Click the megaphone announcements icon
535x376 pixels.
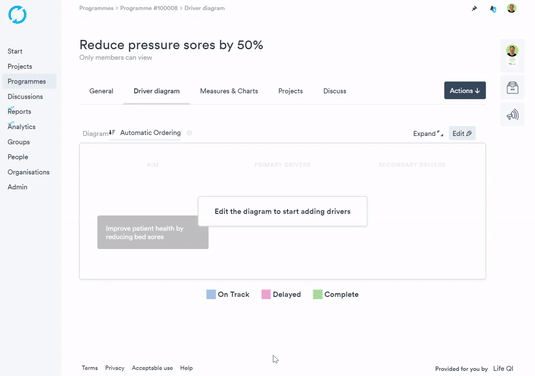coord(512,115)
